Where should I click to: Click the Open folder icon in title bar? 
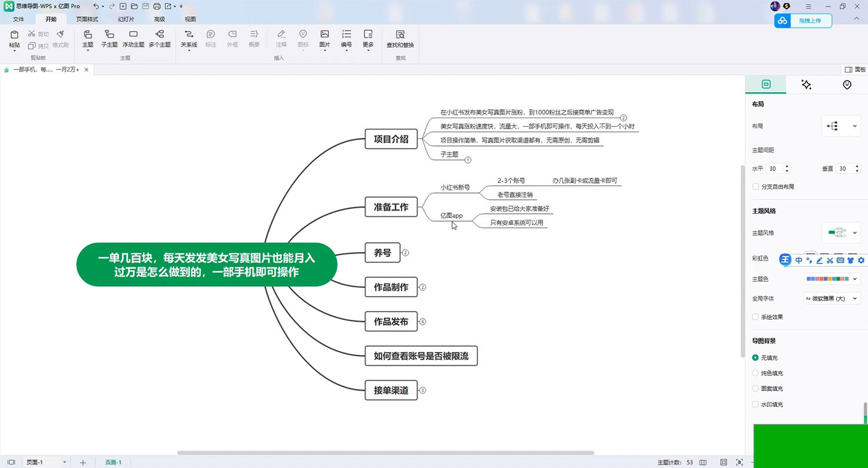[134, 6]
